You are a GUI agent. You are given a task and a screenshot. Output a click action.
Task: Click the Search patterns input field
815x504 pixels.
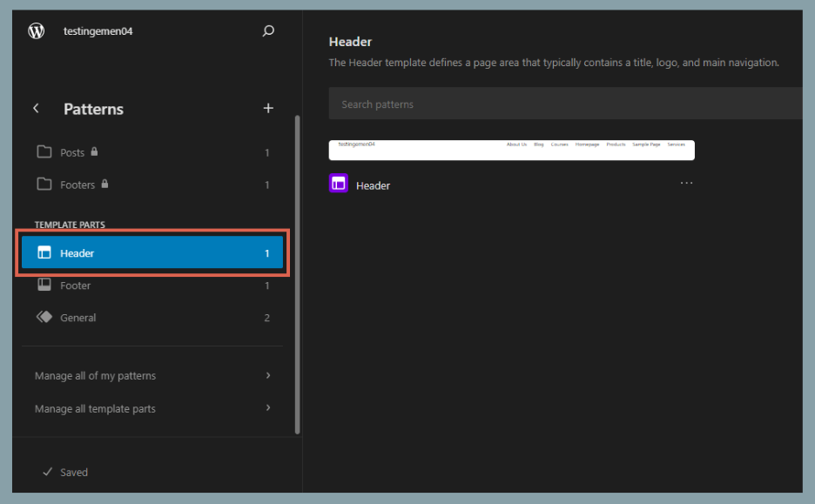point(564,103)
